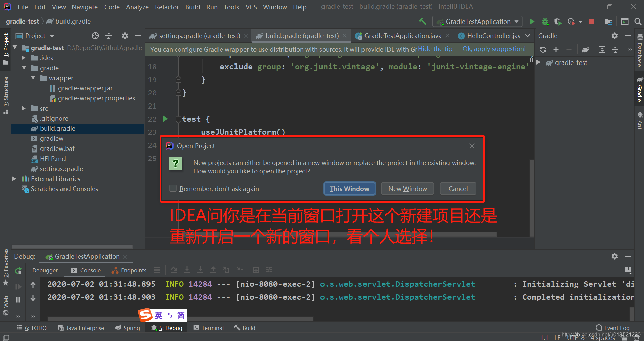
Task: Open the Project panel settings gear
Action: tap(125, 36)
